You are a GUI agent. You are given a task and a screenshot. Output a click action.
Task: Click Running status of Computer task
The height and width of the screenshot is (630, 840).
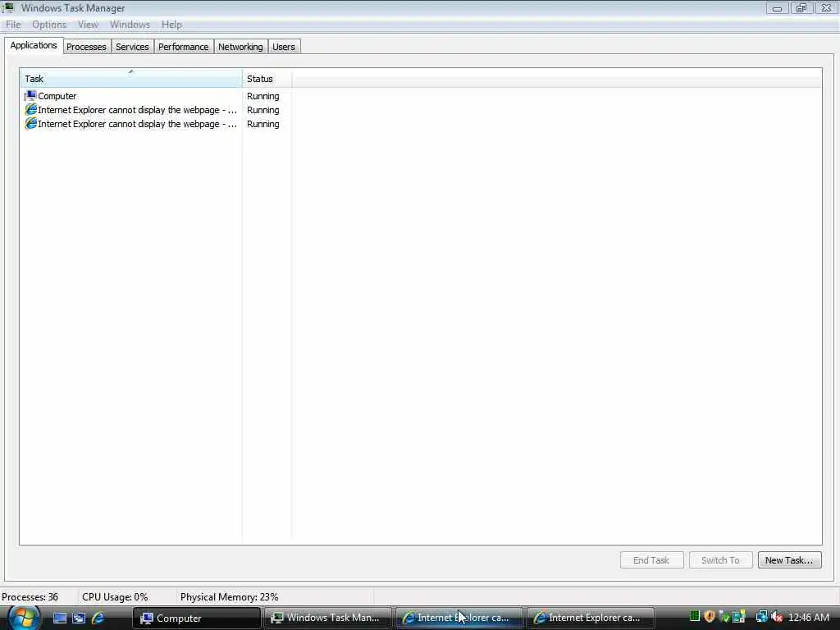(x=263, y=96)
